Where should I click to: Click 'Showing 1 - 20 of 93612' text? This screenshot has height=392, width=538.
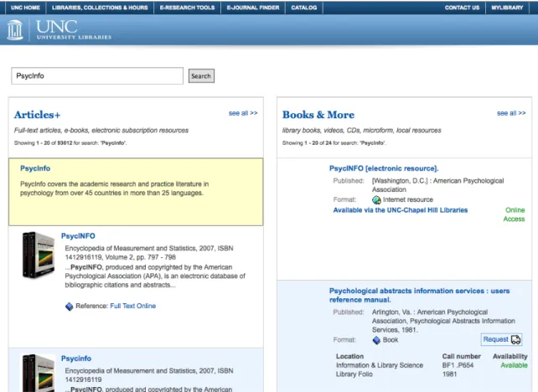[70, 143]
